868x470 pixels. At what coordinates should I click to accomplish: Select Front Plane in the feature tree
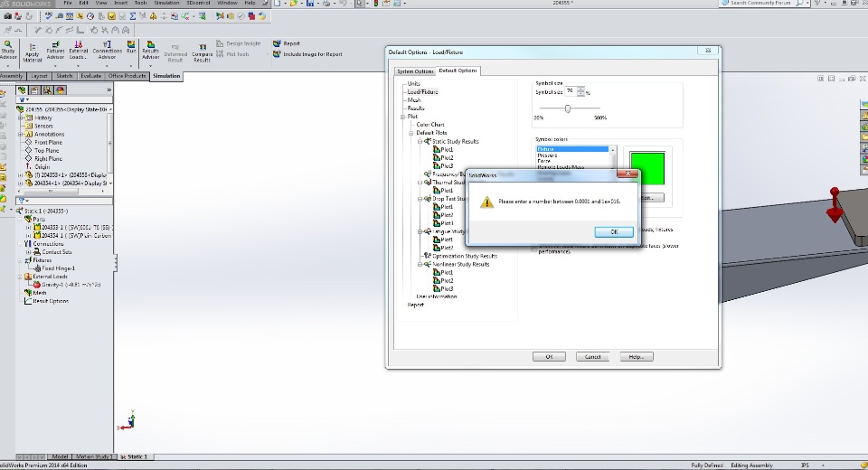48,142
